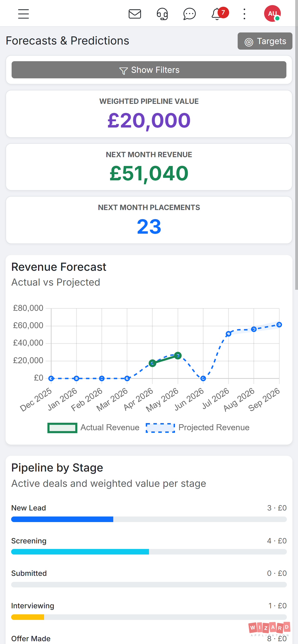Click the Sep 2026 projected data point
Viewport: 298px width, 644px height.
click(279, 325)
